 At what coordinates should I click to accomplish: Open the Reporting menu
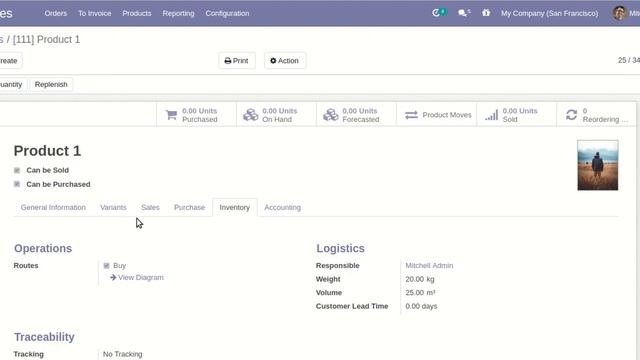[178, 13]
